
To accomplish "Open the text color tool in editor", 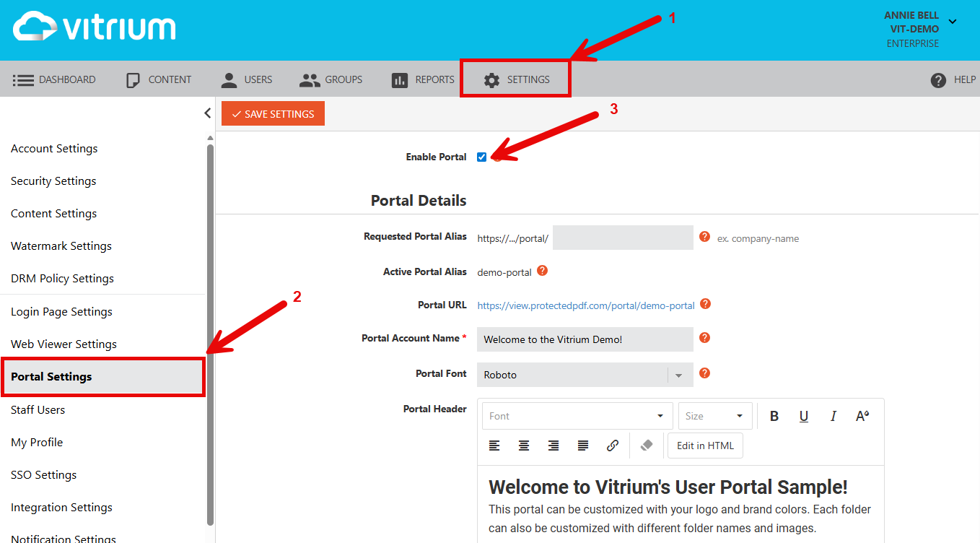I will pos(862,416).
